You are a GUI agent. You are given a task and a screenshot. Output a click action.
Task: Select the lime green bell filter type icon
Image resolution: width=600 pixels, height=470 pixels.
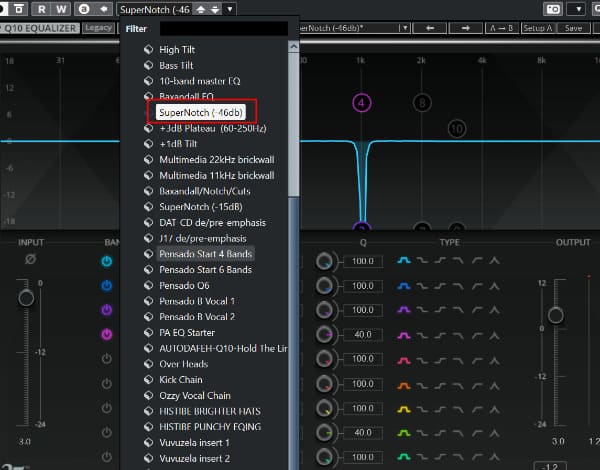click(x=404, y=433)
